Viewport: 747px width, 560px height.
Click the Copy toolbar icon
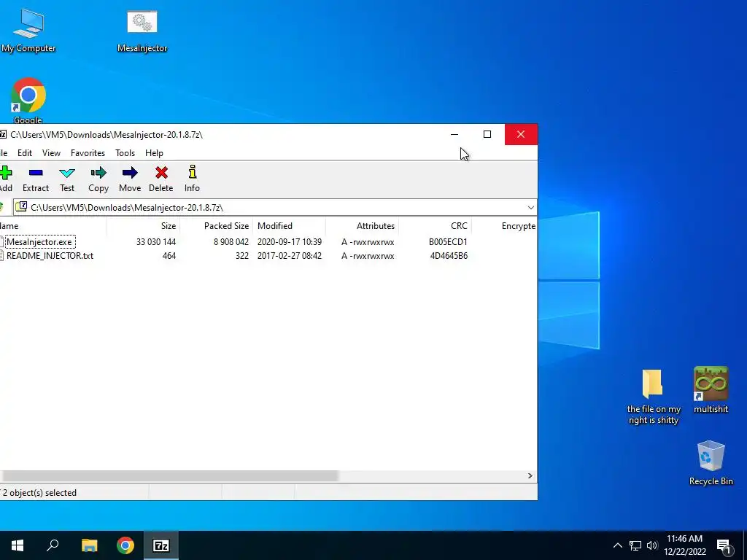click(x=98, y=172)
